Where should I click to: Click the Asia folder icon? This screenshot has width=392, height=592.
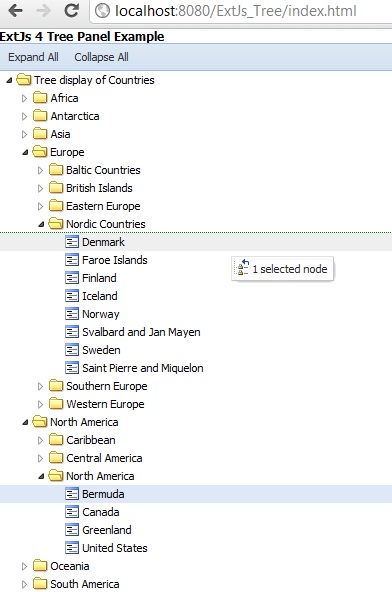click(x=40, y=134)
